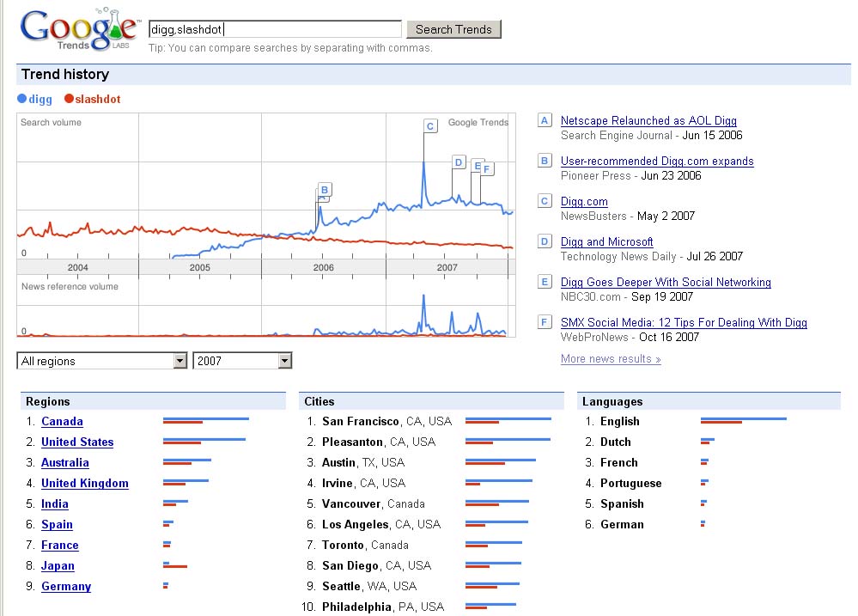Viewport: 858px width, 616px height.
Task: Click the digg legend label
Action: tap(40, 99)
